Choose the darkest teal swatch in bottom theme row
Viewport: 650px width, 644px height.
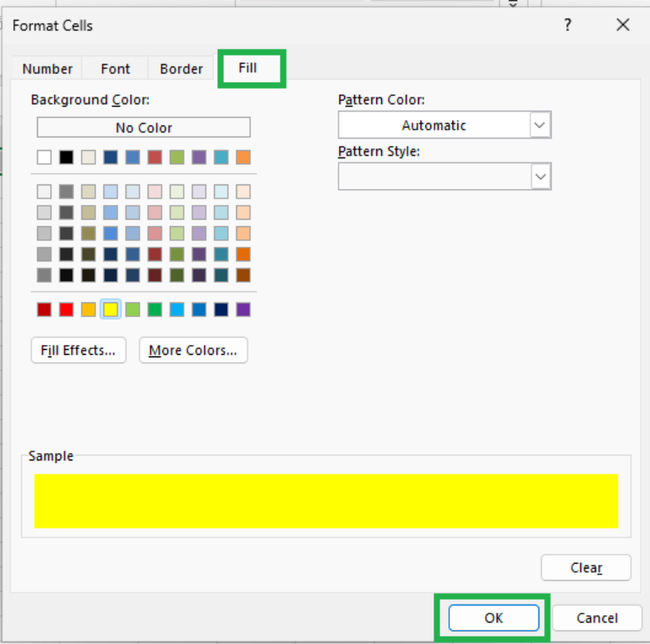(x=221, y=275)
